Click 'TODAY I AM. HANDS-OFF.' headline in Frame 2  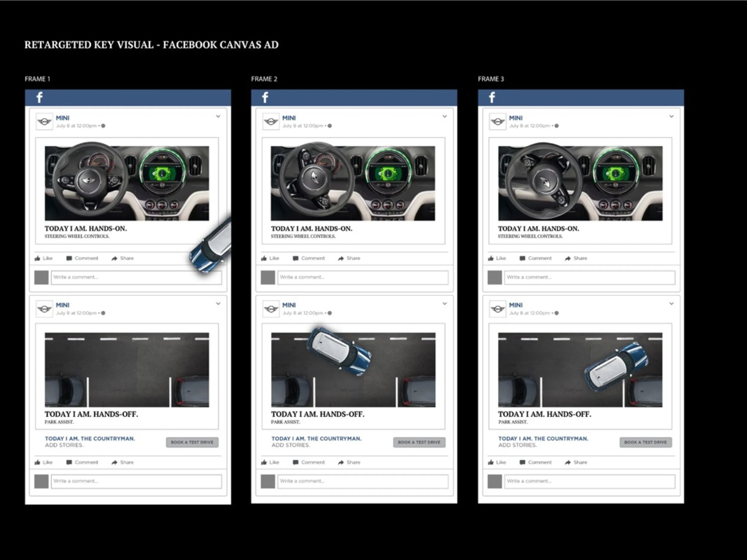[x=318, y=414]
